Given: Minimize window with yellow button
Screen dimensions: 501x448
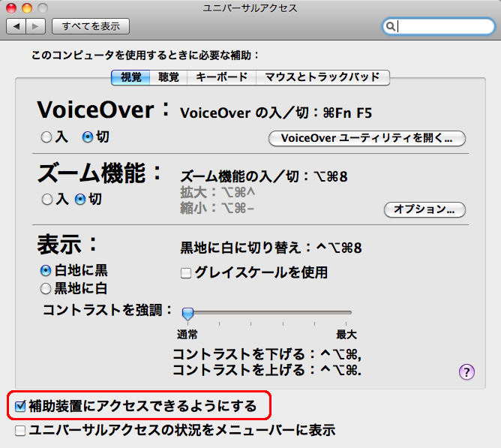Looking at the screenshot, I should tap(27, 8).
